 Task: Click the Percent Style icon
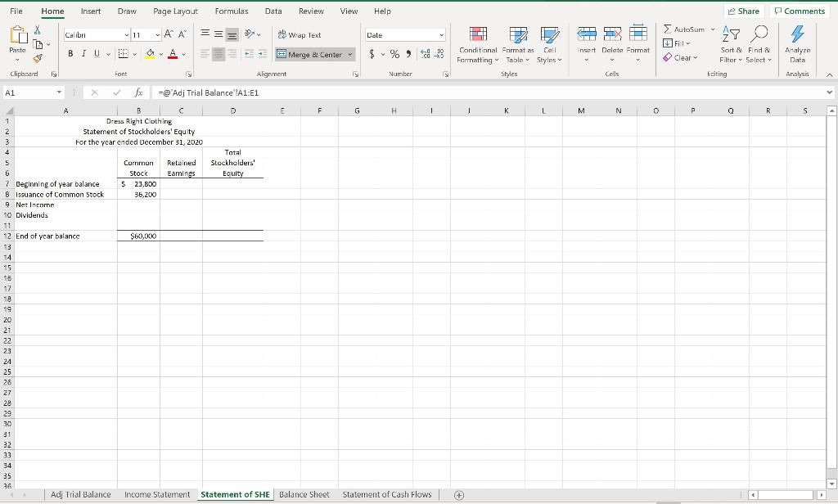click(x=394, y=54)
